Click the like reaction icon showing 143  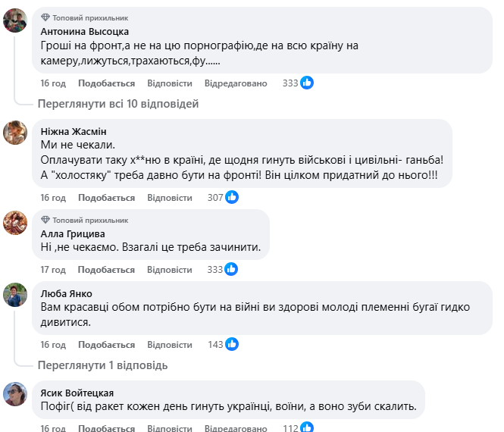click(232, 344)
